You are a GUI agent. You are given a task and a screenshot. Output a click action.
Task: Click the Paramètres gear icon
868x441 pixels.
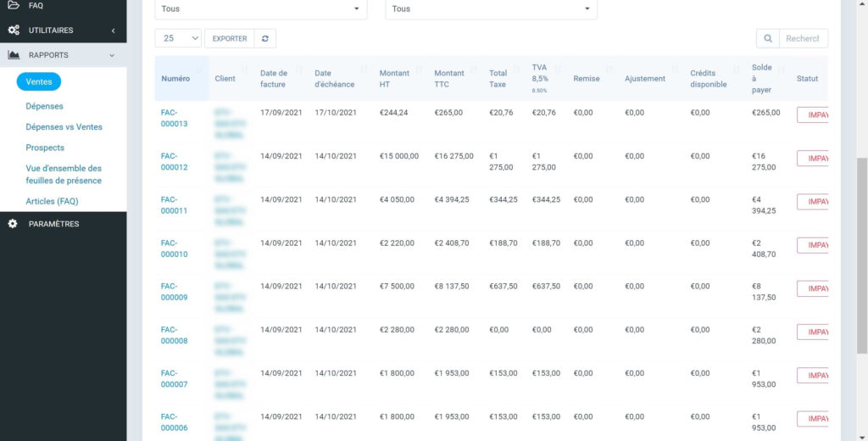[13, 224]
